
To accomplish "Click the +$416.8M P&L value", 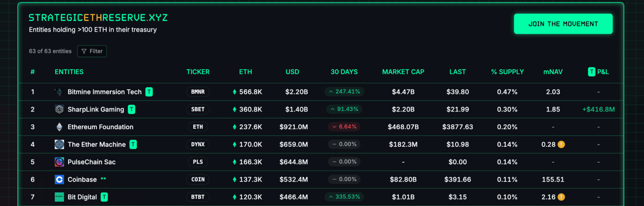I will 598,109.
